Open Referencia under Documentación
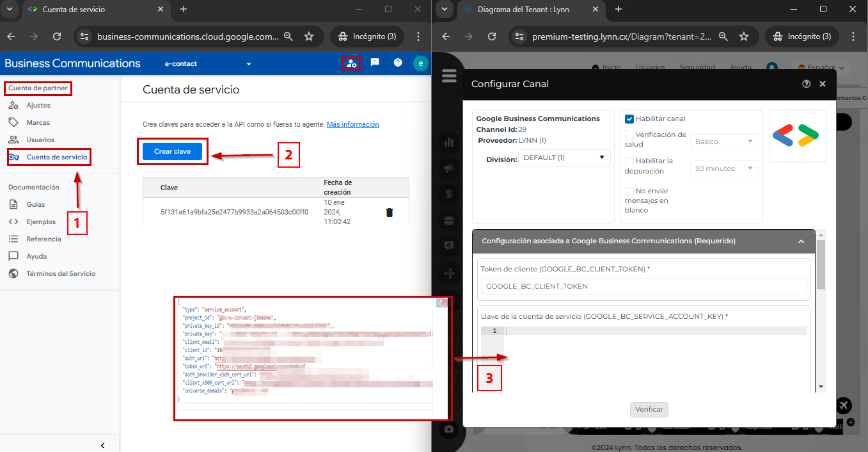Image resolution: width=868 pixels, height=452 pixels. (43, 239)
